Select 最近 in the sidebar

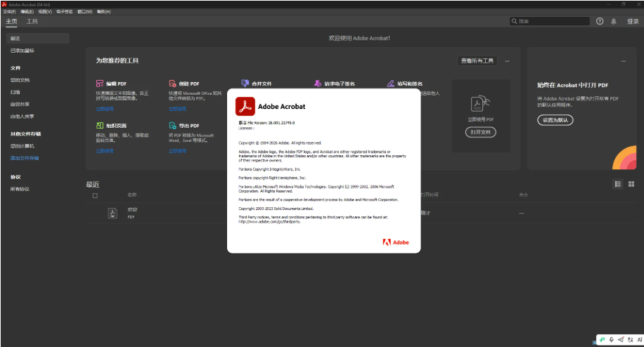[38, 39]
